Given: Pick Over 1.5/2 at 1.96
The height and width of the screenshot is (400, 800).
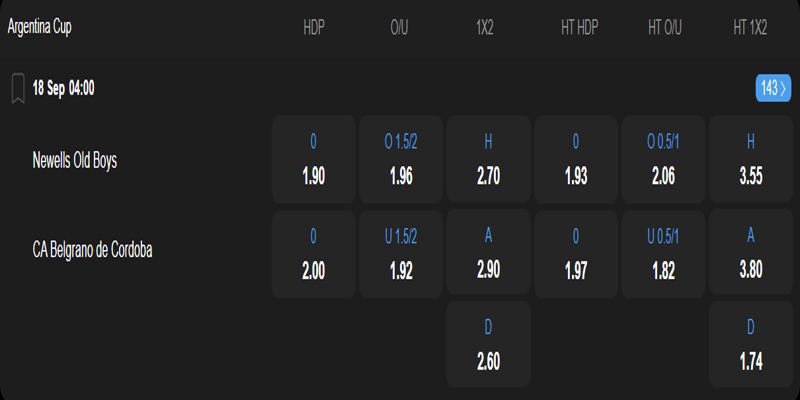Looking at the screenshot, I should click(401, 161).
